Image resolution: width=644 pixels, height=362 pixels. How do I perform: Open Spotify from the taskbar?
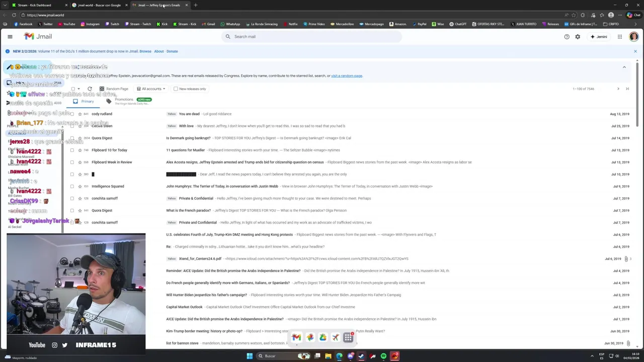click(383, 356)
